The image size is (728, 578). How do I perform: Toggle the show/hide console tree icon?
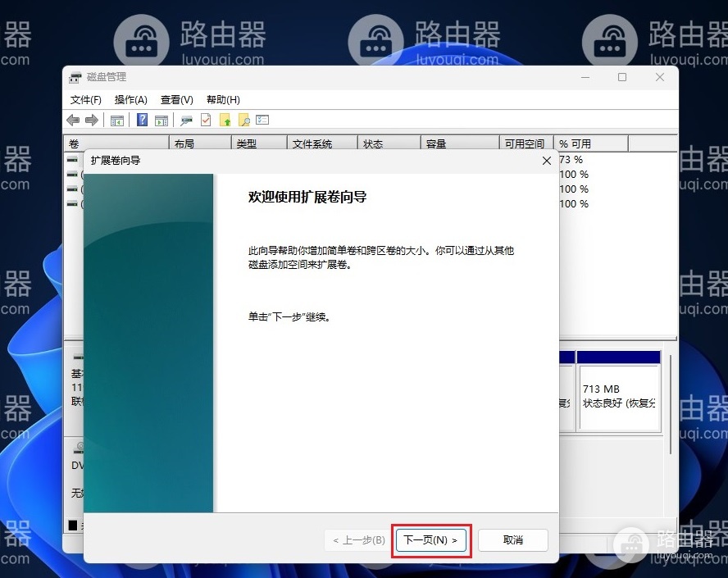click(117, 121)
